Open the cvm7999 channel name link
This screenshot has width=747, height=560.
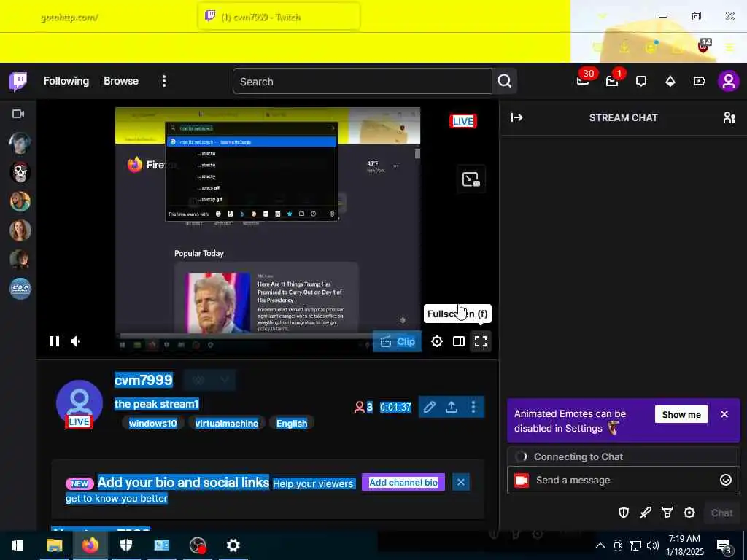coord(144,380)
